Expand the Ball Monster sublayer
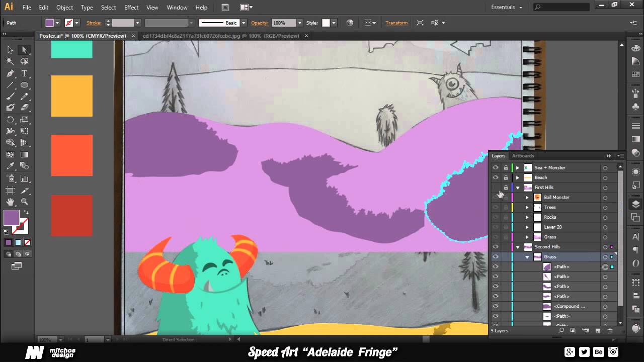 click(527, 198)
